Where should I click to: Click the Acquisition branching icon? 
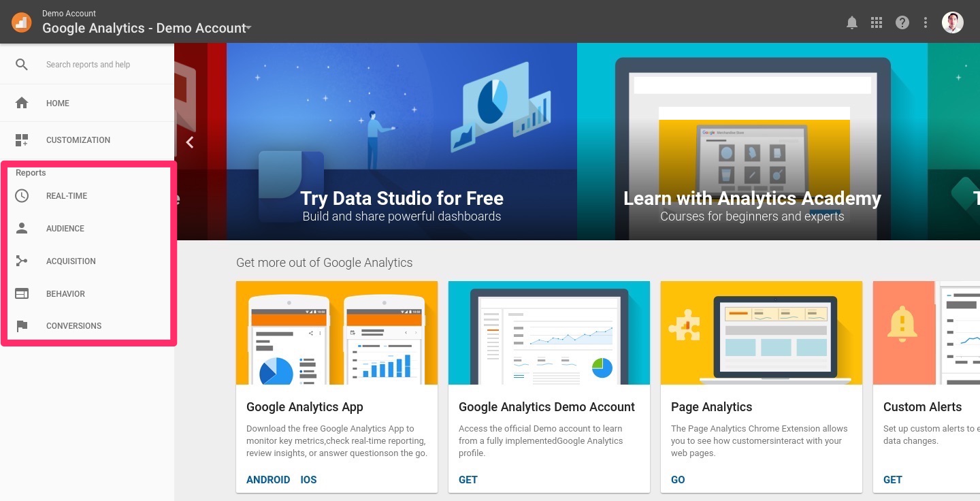[22, 261]
